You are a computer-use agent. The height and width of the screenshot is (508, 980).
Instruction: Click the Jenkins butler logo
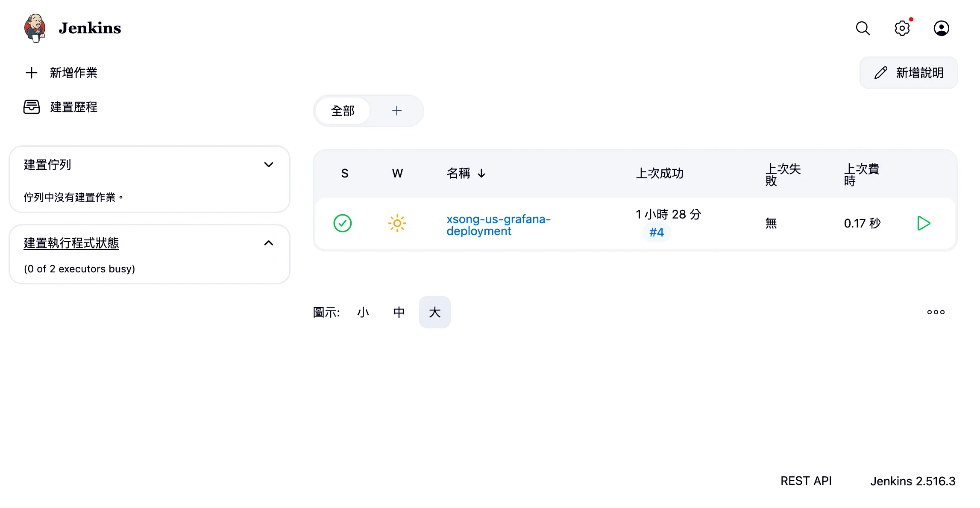35,28
